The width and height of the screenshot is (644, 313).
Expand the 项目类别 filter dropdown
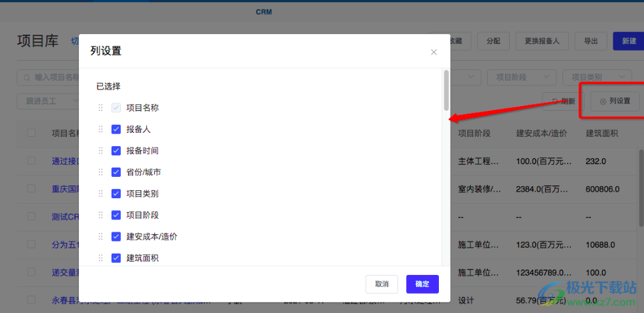pos(597,77)
